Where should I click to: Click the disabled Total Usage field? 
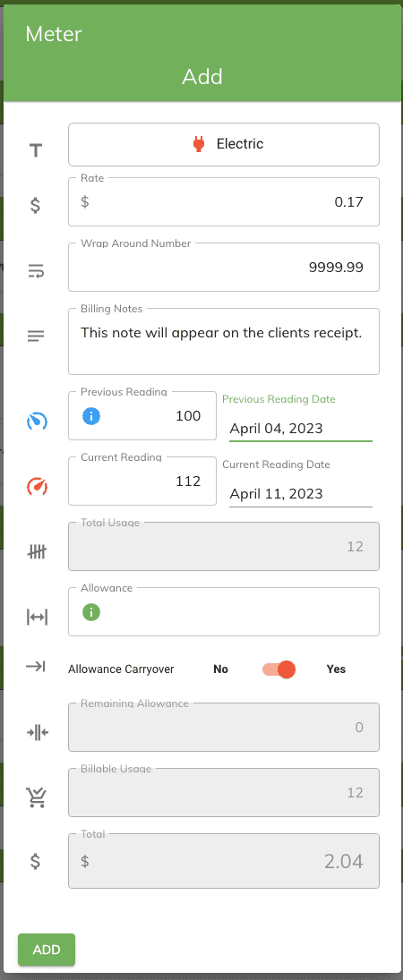point(223,546)
